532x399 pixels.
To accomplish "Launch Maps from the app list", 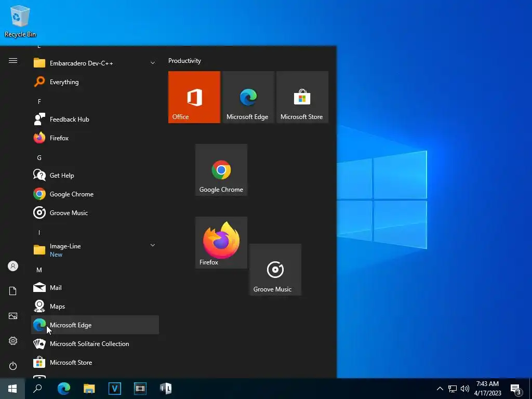I will (95, 306).
